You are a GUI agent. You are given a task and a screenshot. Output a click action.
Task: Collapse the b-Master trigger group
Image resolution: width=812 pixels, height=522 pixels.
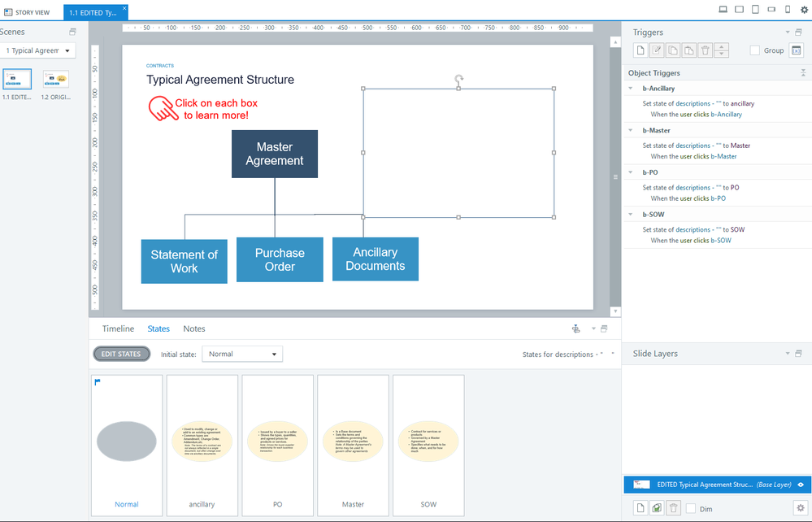click(x=631, y=130)
